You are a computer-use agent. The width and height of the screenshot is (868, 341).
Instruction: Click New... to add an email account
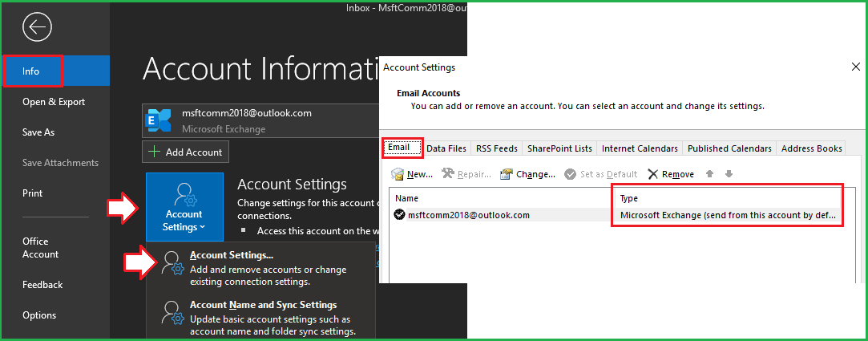412,174
